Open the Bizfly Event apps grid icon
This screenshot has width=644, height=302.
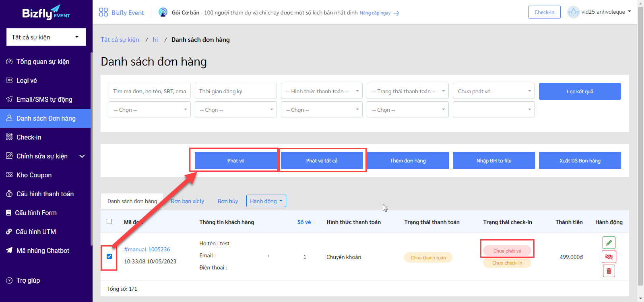(x=103, y=12)
